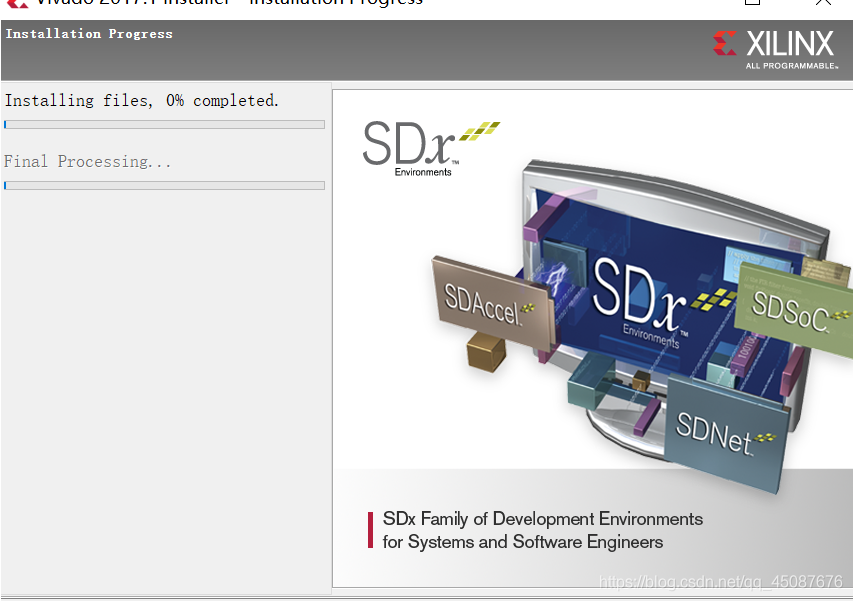This screenshot has height=601, width=853.
Task: Click the 'SDx Family of Development Environments' caption
Action: [x=542, y=519]
